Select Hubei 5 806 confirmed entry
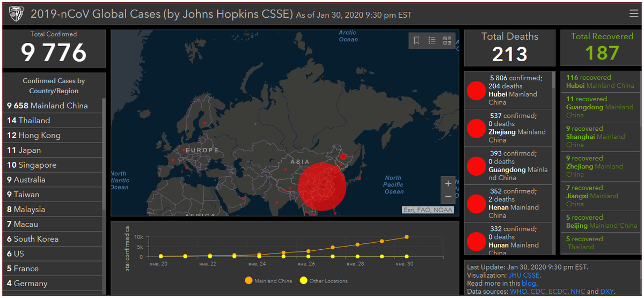The width and height of the screenshot is (644, 298). pyautogui.click(x=508, y=90)
